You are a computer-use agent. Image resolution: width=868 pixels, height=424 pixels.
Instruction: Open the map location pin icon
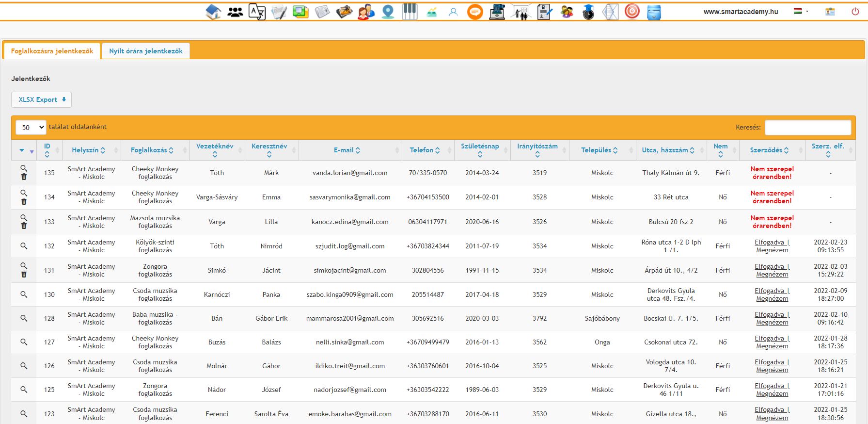click(388, 12)
